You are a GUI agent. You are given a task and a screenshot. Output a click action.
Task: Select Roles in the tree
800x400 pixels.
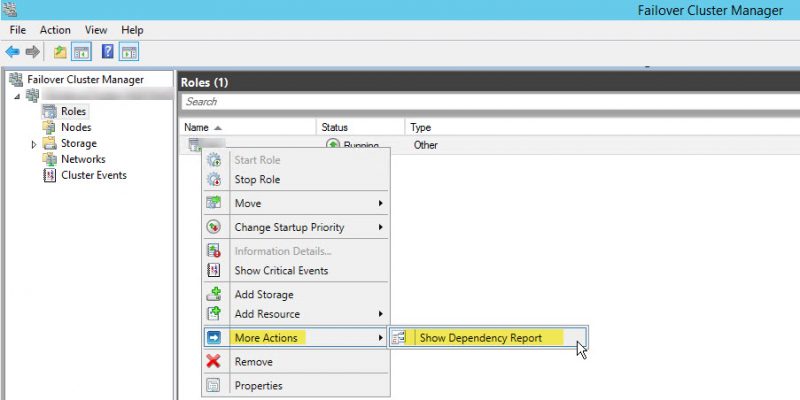click(73, 111)
